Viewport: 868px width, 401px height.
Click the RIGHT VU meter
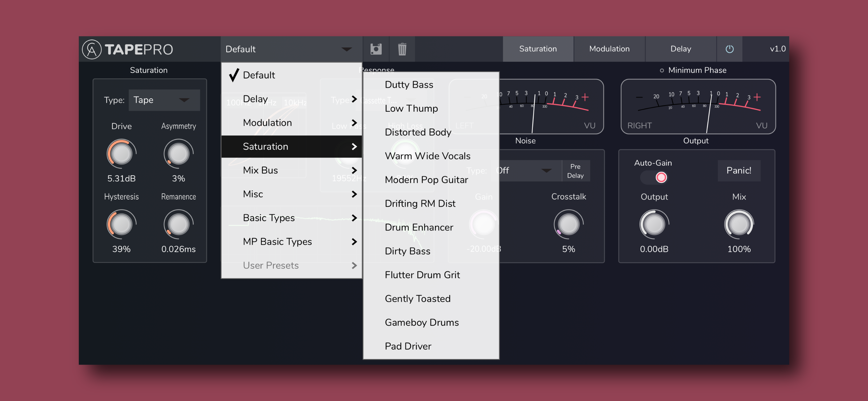(698, 107)
